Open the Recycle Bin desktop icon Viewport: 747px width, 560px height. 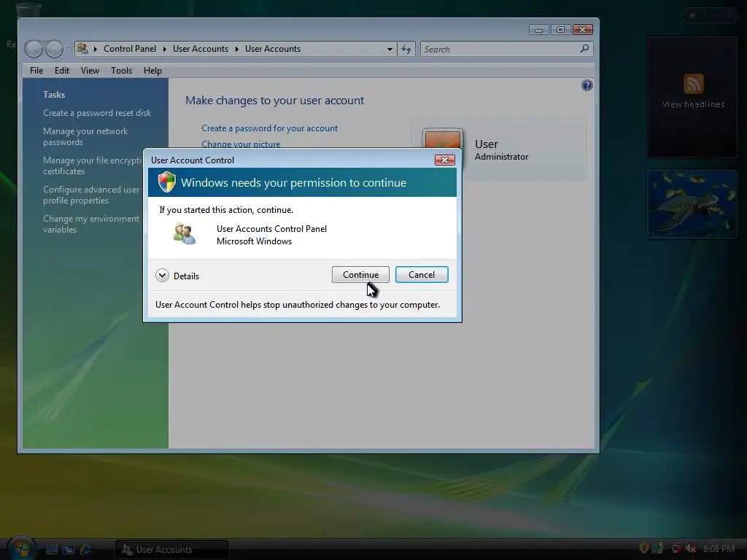coord(27,12)
